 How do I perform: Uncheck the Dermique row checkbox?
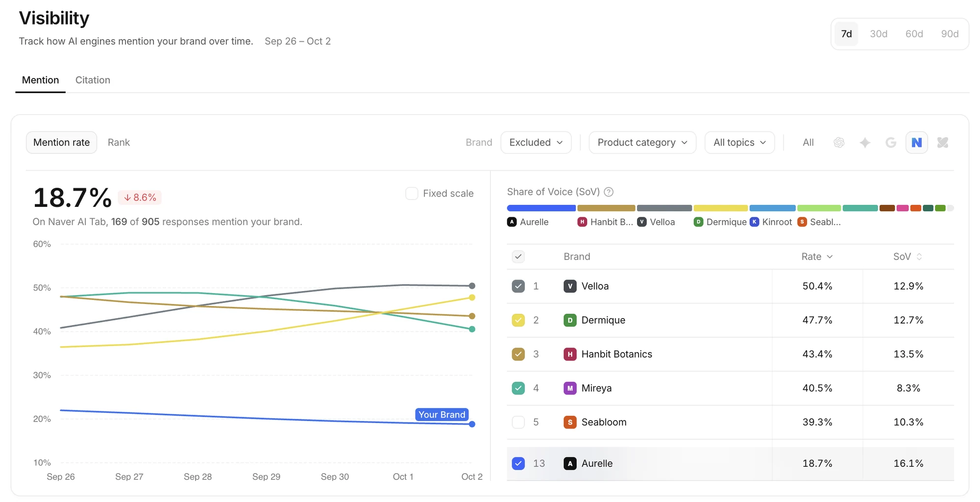(518, 320)
